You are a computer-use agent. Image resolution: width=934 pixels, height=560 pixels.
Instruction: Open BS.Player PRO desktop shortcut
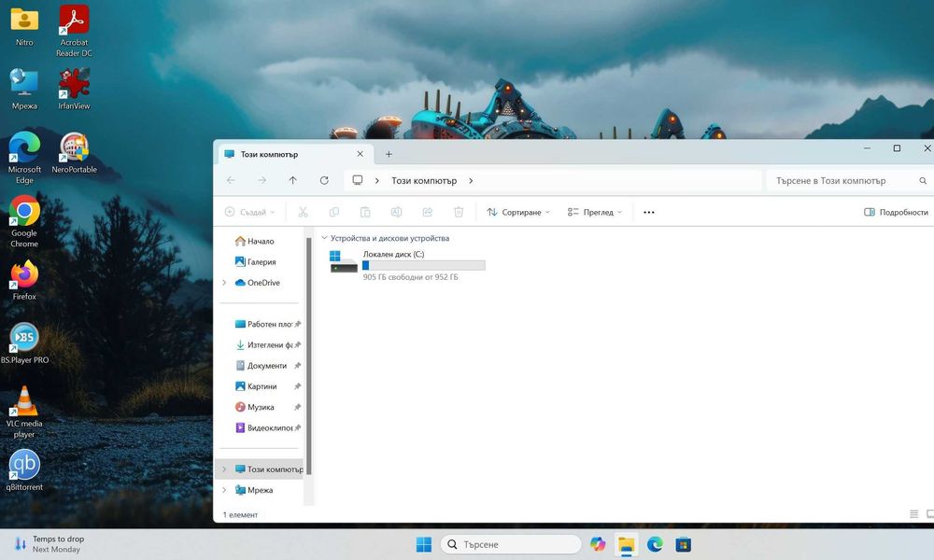coord(24,343)
